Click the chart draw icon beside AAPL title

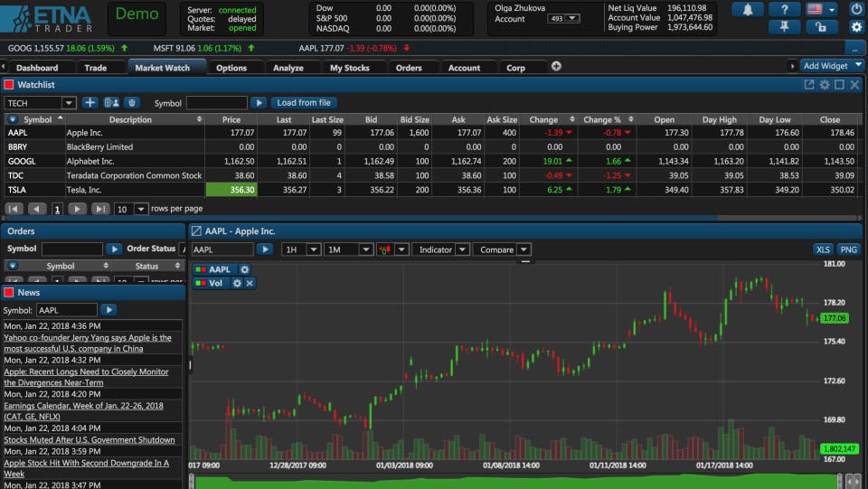196,231
